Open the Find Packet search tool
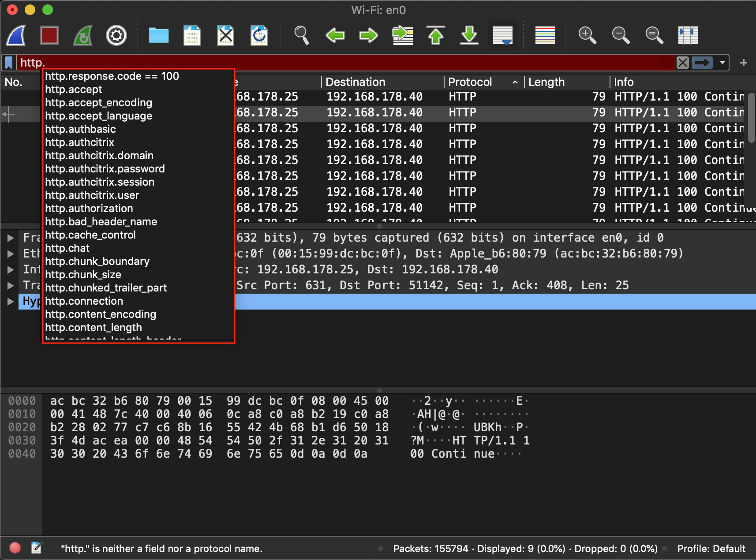 pyautogui.click(x=302, y=35)
